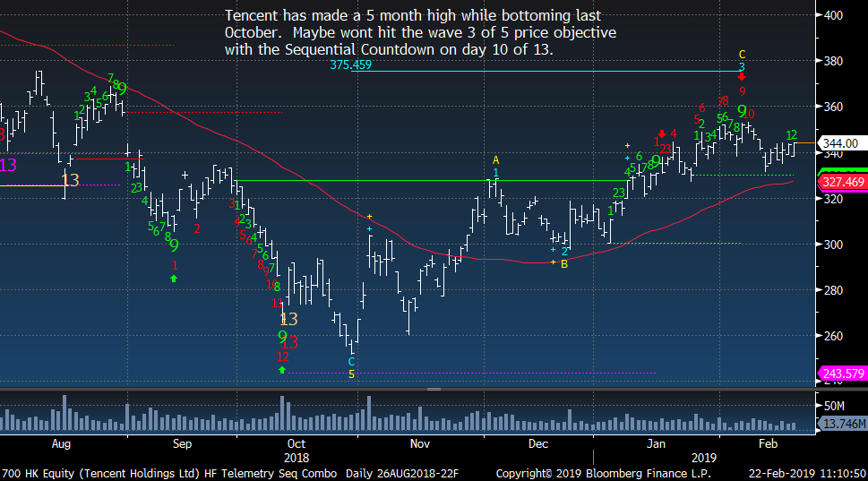Click the Tencent 5 month high annotation text

tap(420, 32)
